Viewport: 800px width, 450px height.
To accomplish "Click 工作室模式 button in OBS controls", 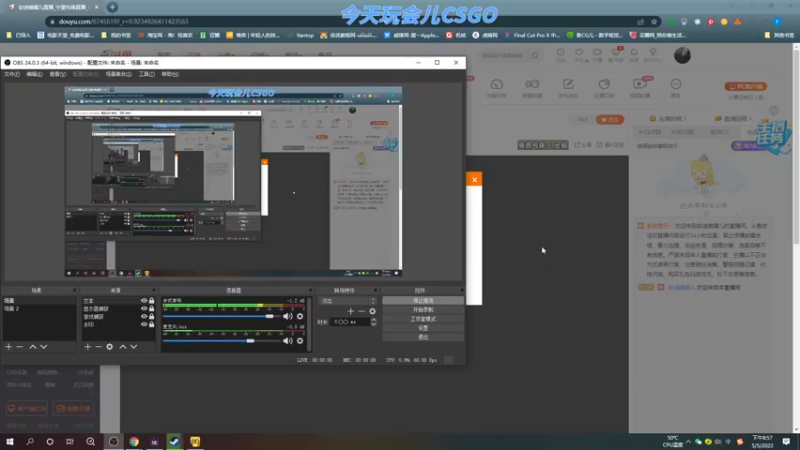I will (x=423, y=319).
